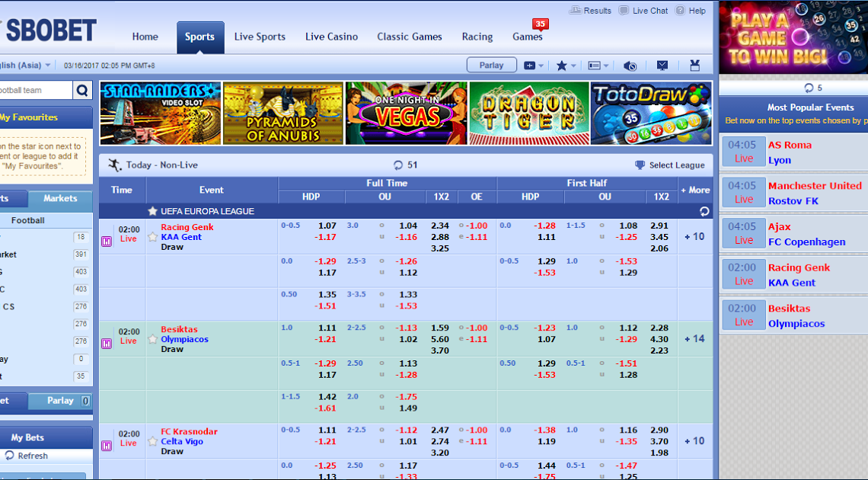The width and height of the screenshot is (868, 480).
Task: Open stats icon for Racing Genk match
Action: (107, 242)
